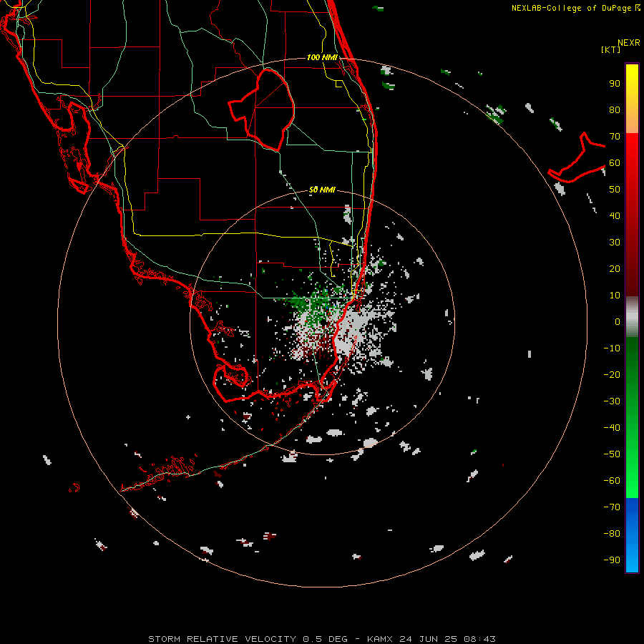Click the [KT] units label

pos(611,49)
